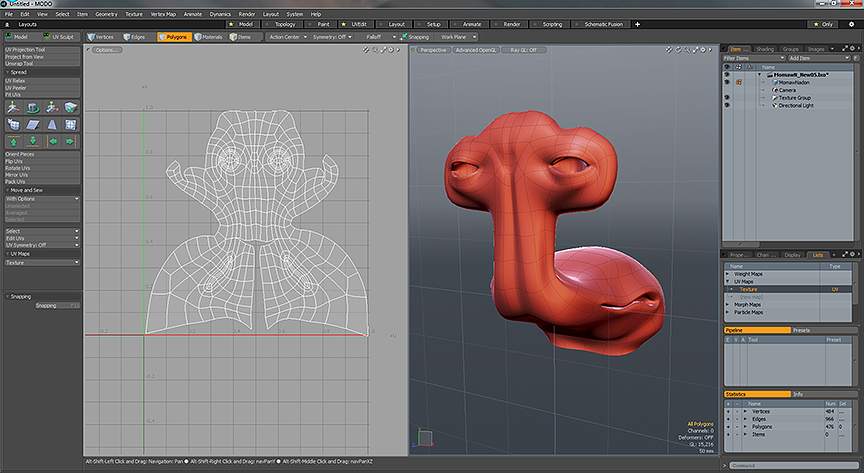Screen dimensions: 864x473
Task: Toggle the minus for Polygons statistics row
Action: pyautogui.click(x=737, y=427)
